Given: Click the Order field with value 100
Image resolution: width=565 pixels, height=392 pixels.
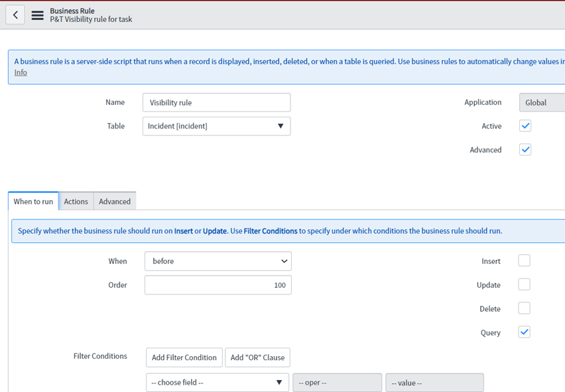Looking at the screenshot, I should tap(218, 285).
